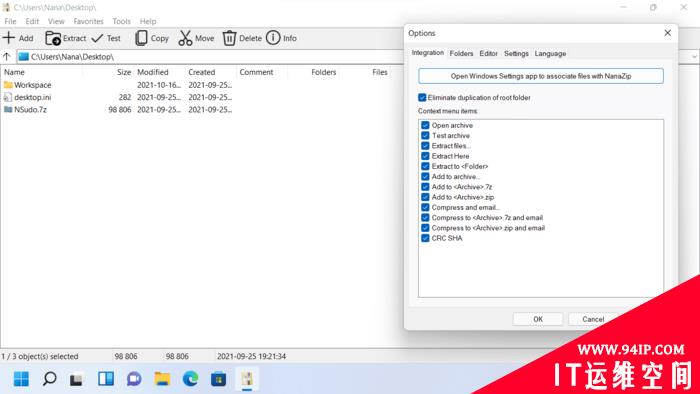
Task: Expand the address bar dropdown arrow
Action: point(694,57)
